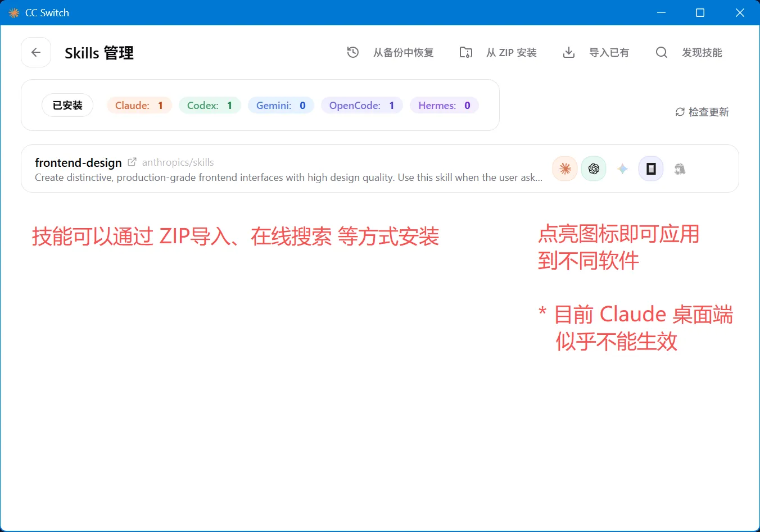The height and width of the screenshot is (532, 760).
Task: Click the Hermes: 0 badge
Action: [444, 105]
